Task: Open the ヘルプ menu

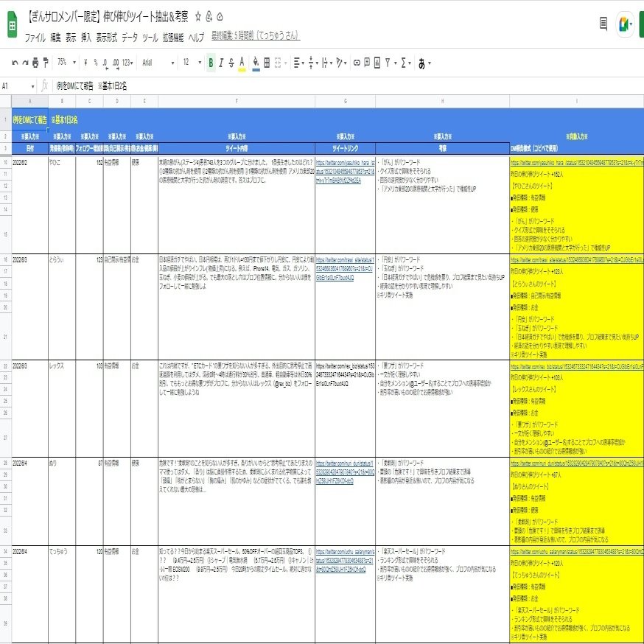Action: (x=196, y=38)
